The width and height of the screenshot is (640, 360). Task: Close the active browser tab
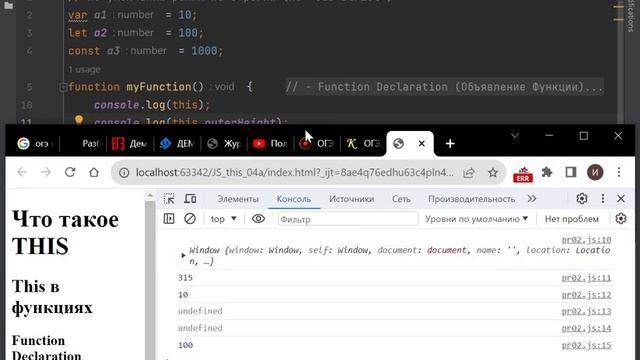point(422,144)
